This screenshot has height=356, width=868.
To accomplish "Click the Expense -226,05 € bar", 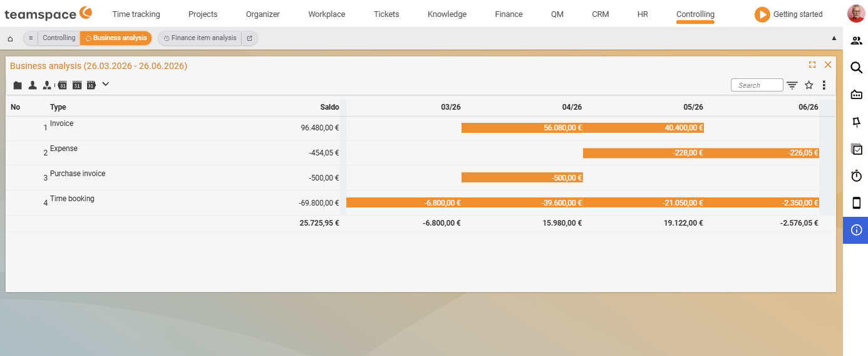I will tap(762, 153).
